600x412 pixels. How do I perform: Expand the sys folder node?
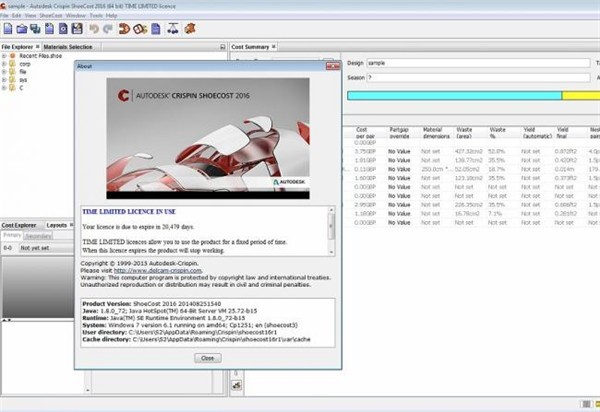[x=4, y=80]
